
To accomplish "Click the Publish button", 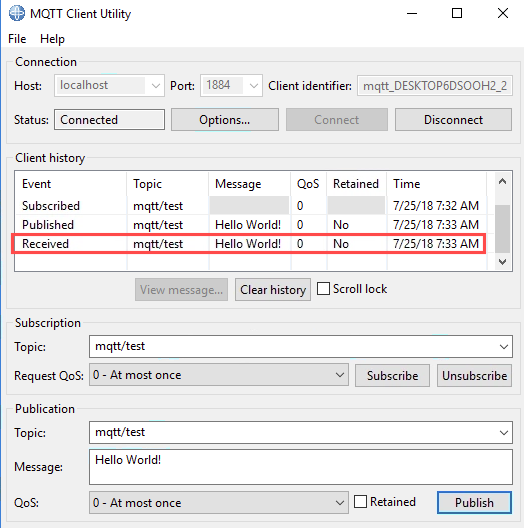I will coord(474,502).
